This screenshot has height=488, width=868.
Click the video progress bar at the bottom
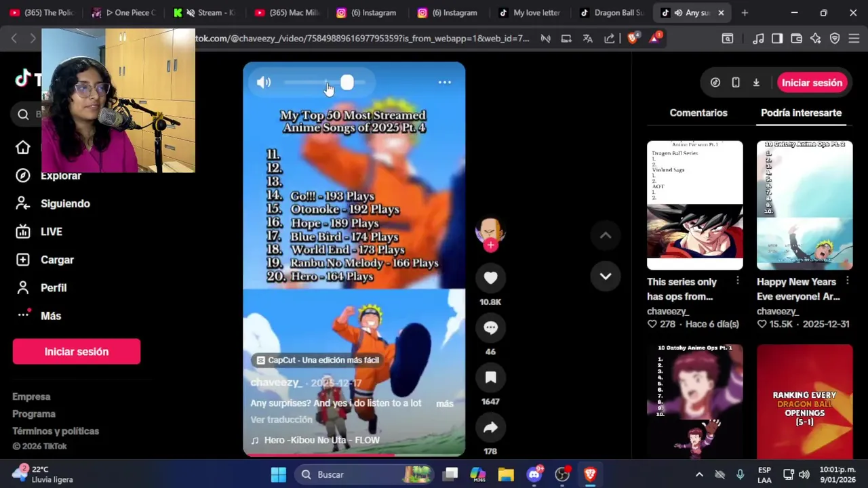(x=354, y=455)
